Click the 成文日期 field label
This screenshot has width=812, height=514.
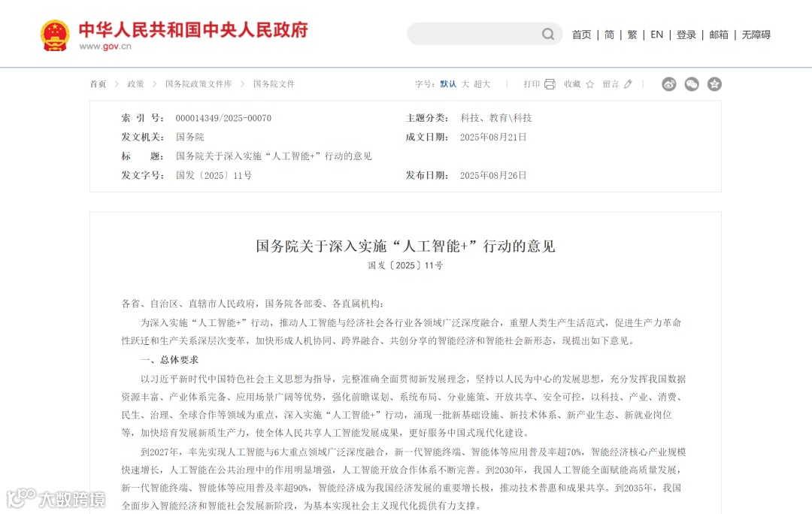click(427, 138)
